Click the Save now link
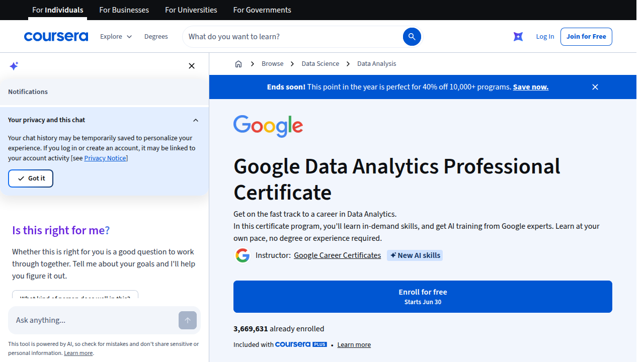This screenshot has width=644, height=362. 531,87
